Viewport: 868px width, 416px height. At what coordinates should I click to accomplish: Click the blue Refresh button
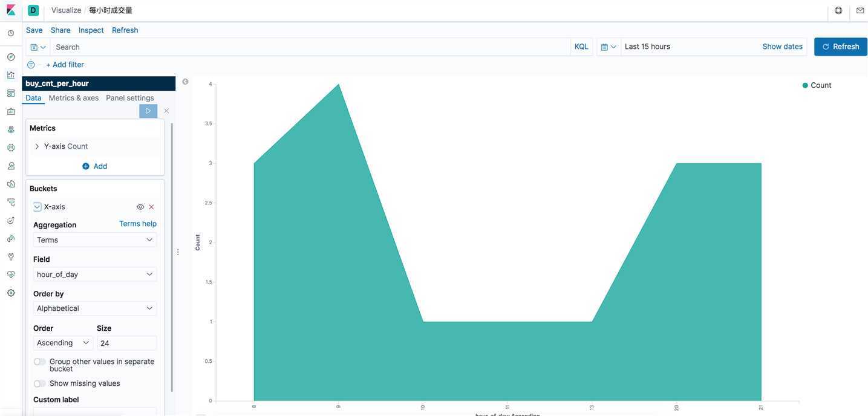pos(841,47)
